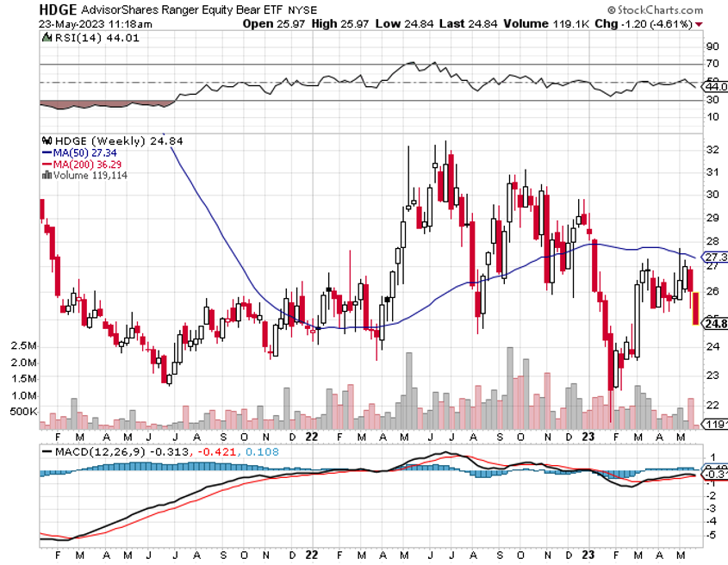Click the HDGE (Weekly) 24.84 legend
The height and width of the screenshot is (565, 728).
pyautogui.click(x=119, y=140)
